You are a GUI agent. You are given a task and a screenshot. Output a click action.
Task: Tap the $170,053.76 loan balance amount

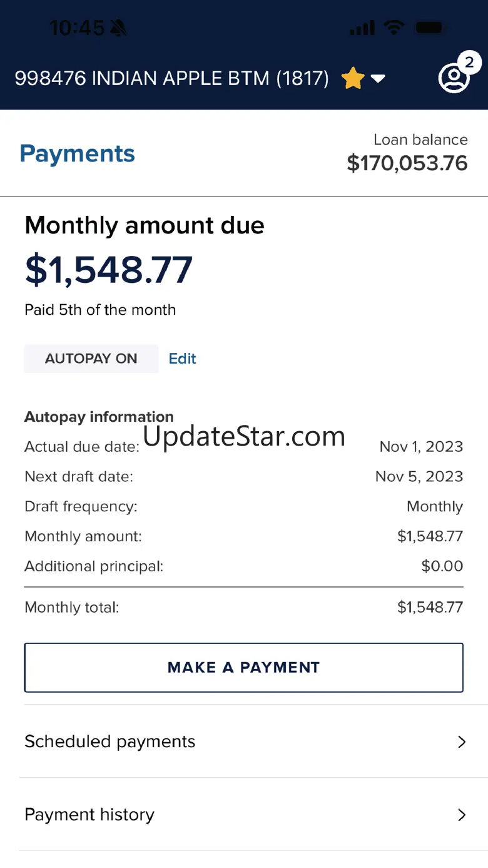pyautogui.click(x=407, y=163)
